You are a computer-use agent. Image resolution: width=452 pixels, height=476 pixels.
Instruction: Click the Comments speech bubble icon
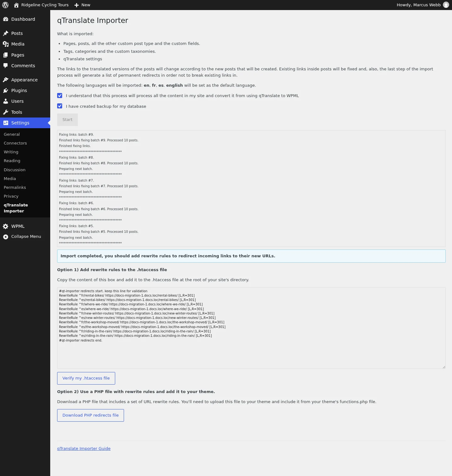(x=6, y=66)
